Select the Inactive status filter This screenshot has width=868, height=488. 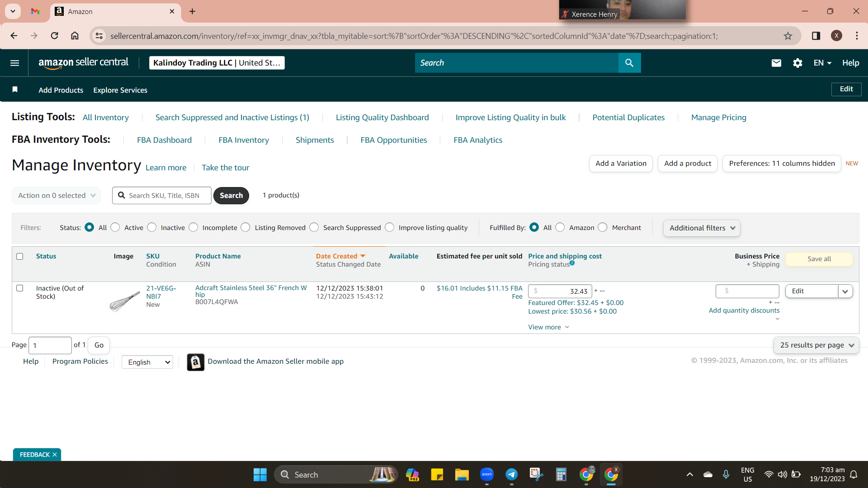(x=152, y=227)
